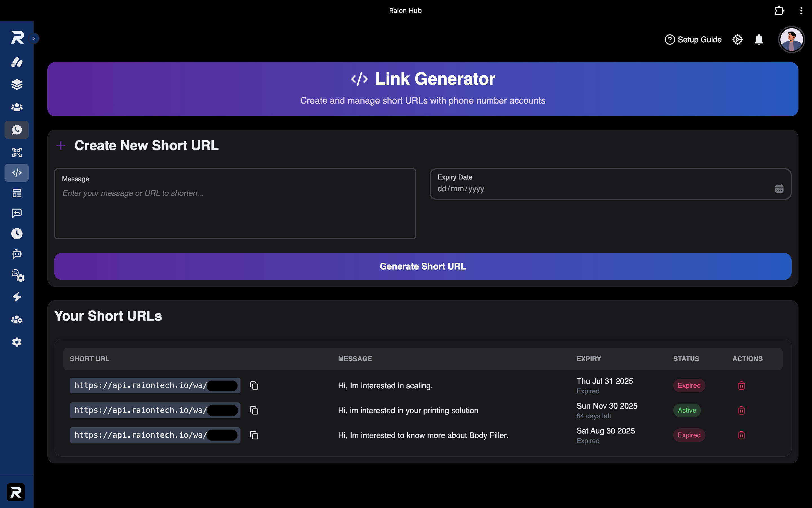
Task: Click the Create New Short URL heading
Action: point(146,145)
